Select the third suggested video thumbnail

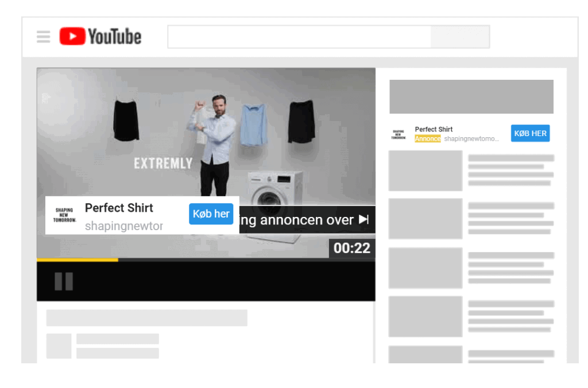point(425,267)
